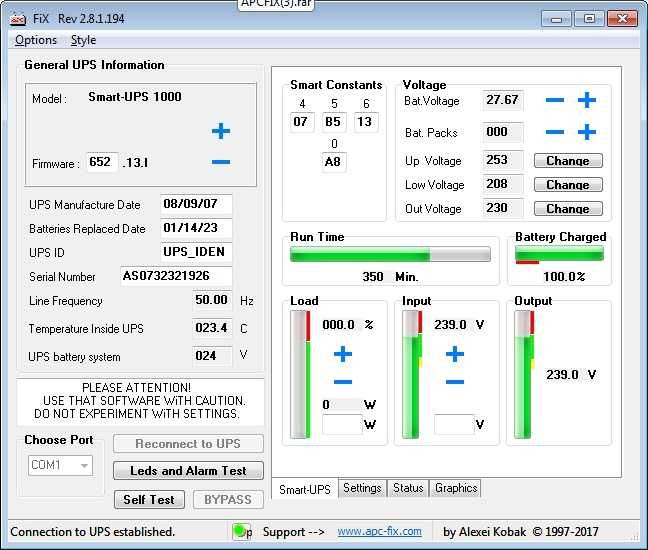Click the plus icon next to Model
Viewport: 648px width, 550px height.
[221, 131]
